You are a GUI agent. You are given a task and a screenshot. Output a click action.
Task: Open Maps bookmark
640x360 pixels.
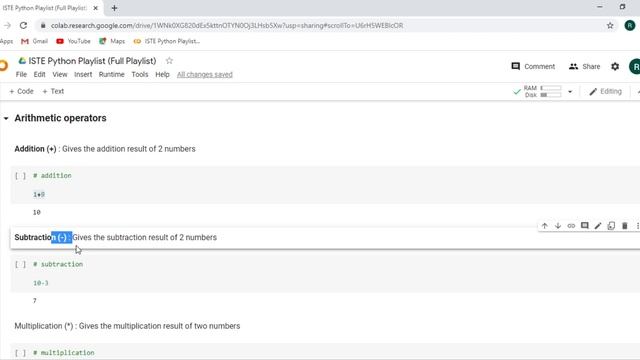click(x=112, y=41)
